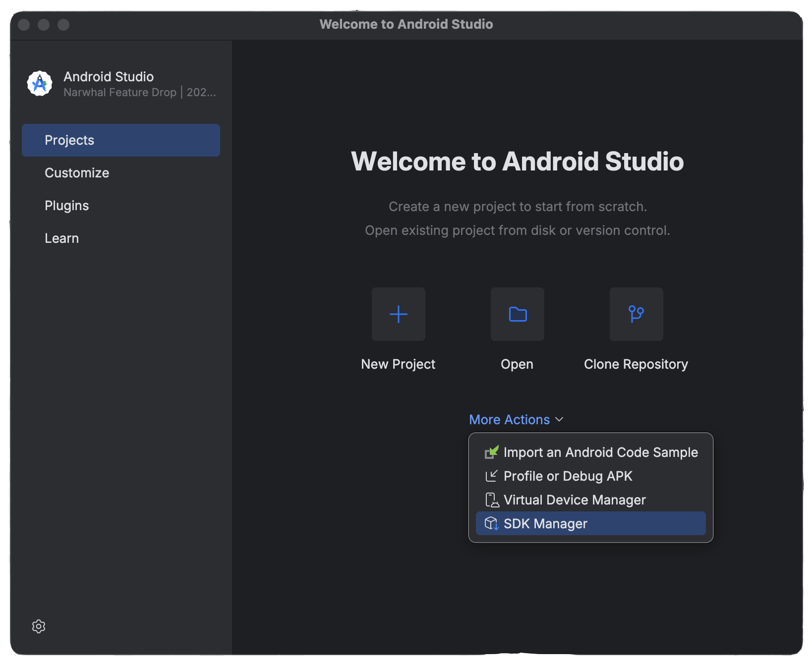Click the New Project plus icon
The image size is (812, 668).
tap(399, 314)
